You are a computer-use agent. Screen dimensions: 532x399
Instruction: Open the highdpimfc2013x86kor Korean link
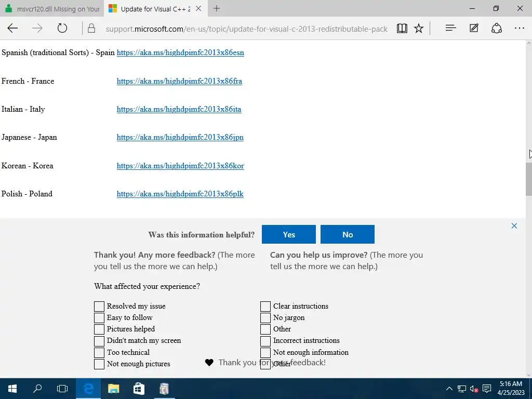tap(180, 166)
